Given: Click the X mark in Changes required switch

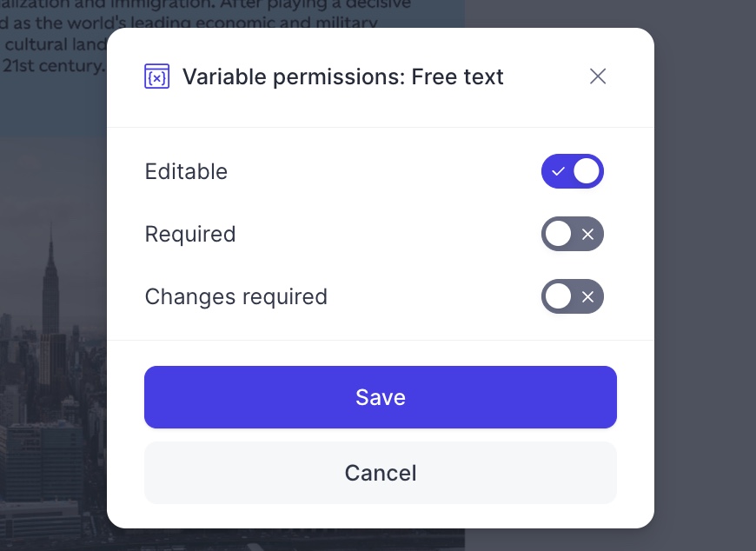Looking at the screenshot, I should 587,297.
